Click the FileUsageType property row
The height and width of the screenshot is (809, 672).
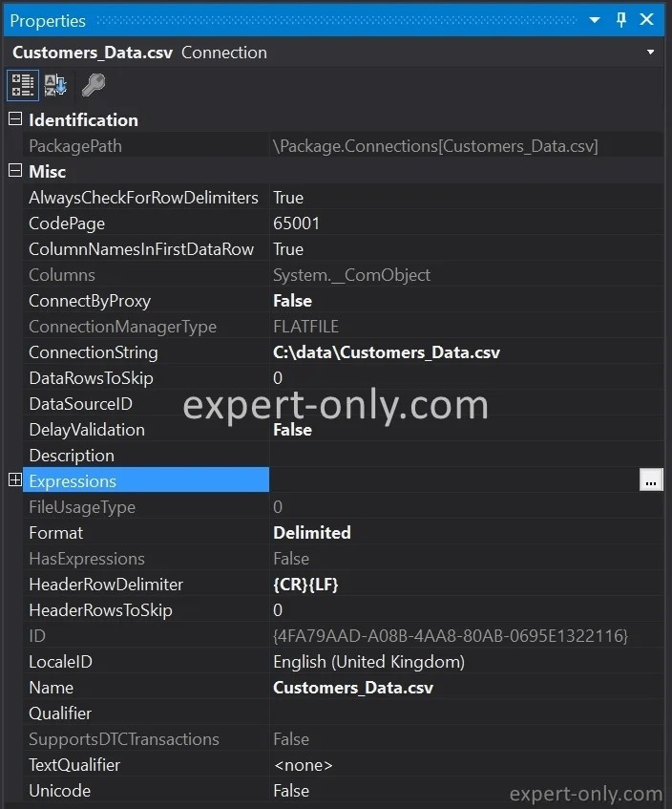(x=343, y=507)
